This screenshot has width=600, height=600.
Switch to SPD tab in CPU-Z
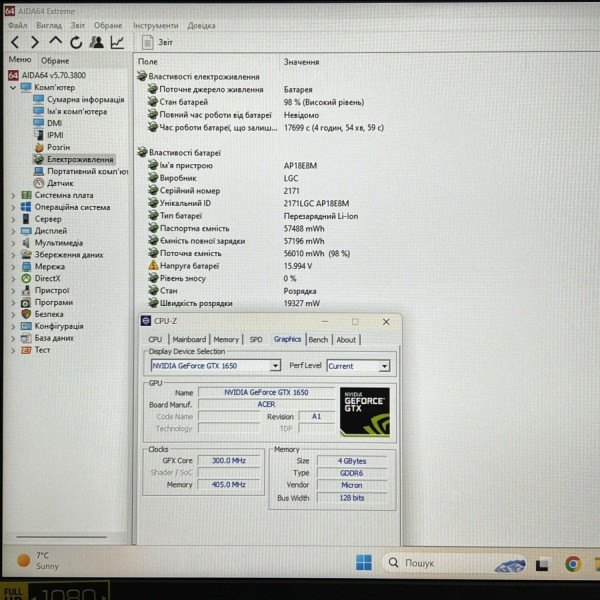coord(256,339)
